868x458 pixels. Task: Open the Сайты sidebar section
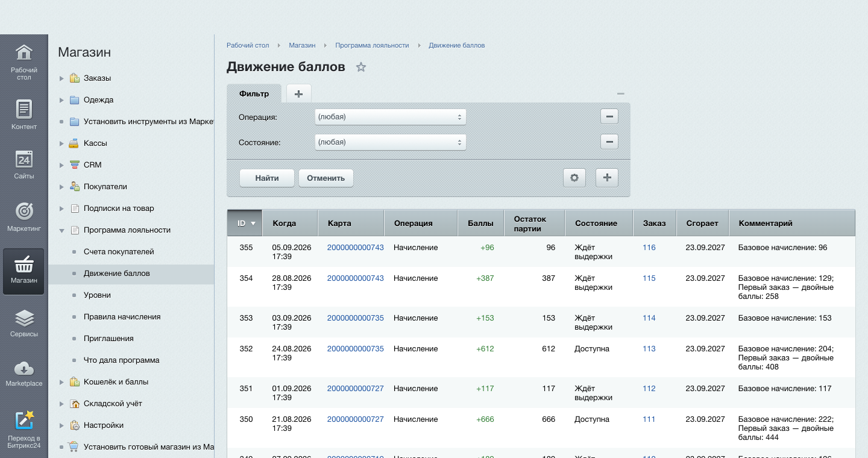pos(24,165)
